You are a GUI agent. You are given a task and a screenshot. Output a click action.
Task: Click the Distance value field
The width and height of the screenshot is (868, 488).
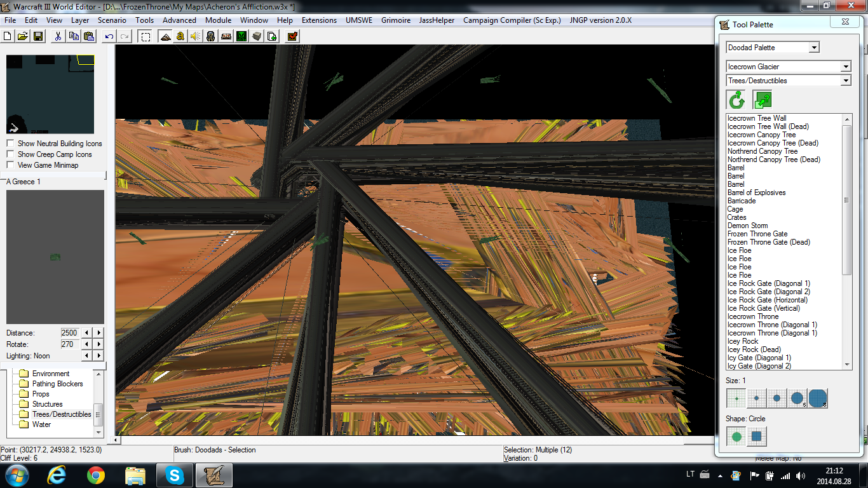[70, 333]
